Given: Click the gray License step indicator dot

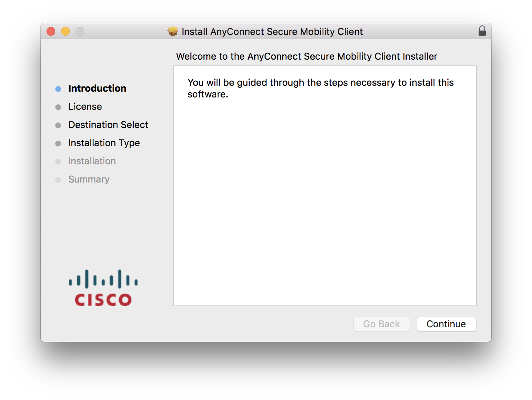Looking at the screenshot, I should 59,107.
